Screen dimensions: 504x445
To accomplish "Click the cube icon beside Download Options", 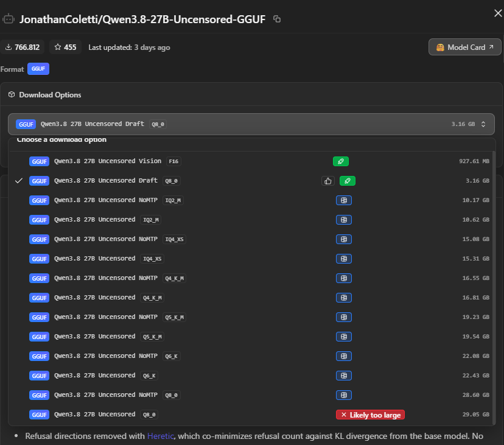I will click(12, 94).
